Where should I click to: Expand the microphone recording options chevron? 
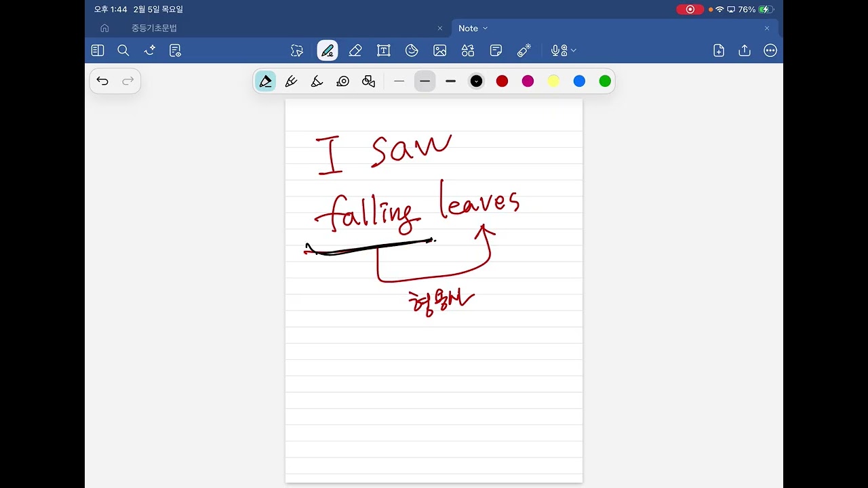pos(574,50)
